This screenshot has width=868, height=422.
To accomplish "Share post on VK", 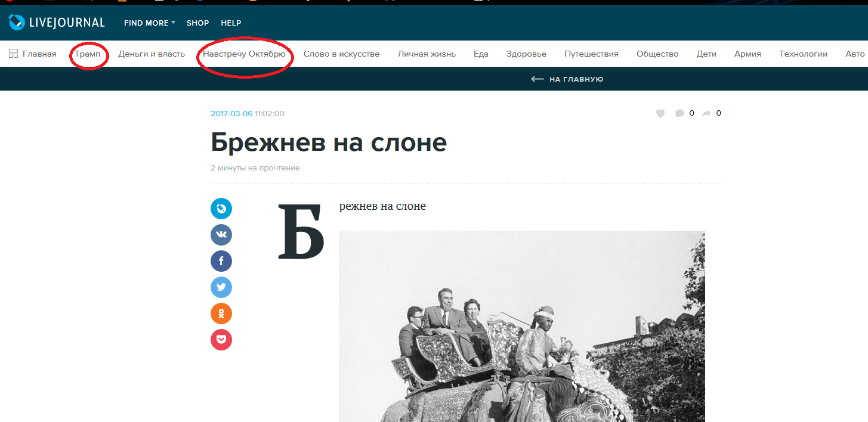I will 221,235.
